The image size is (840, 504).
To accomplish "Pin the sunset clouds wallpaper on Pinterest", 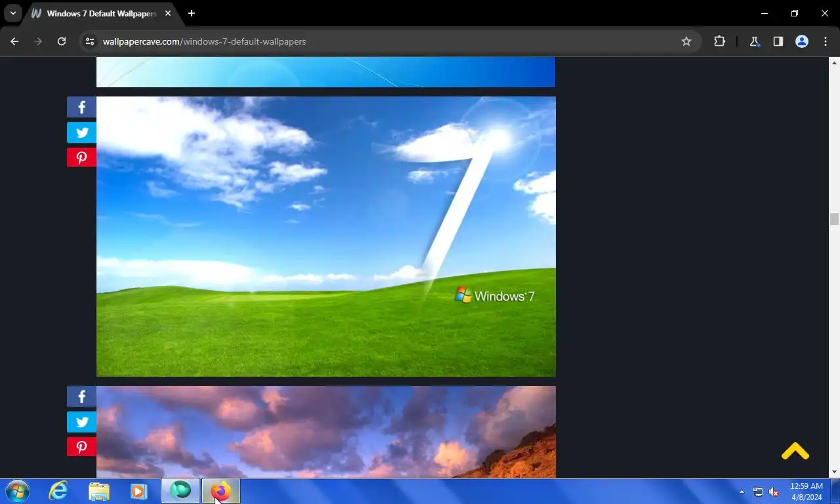I will pos(81,447).
